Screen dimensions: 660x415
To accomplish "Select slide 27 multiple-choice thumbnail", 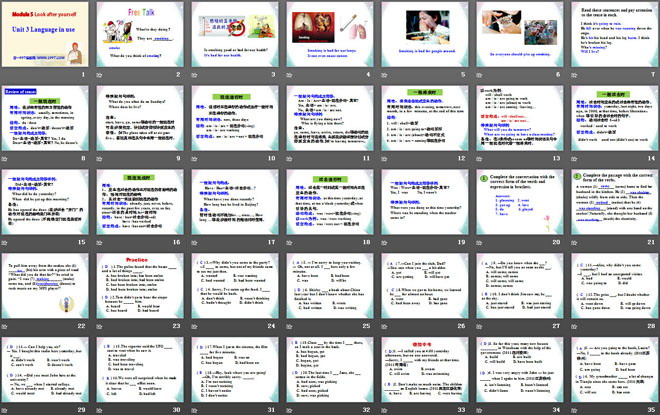I will tap(520, 285).
